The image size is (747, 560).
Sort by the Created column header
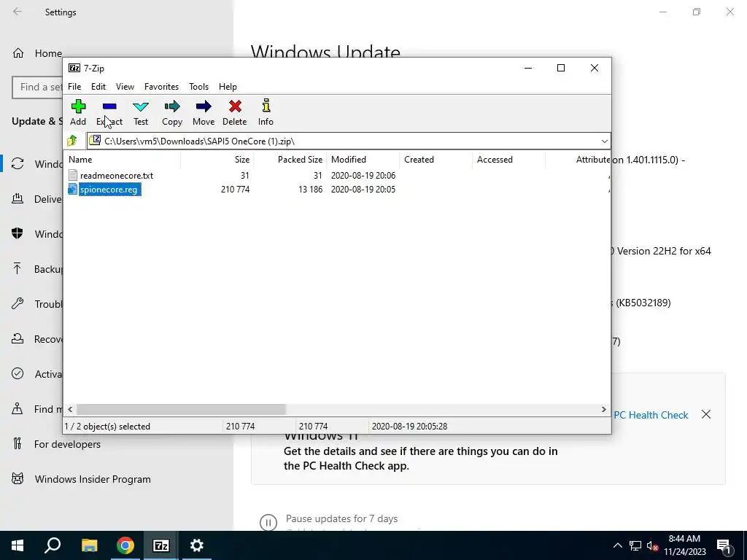[436, 160]
